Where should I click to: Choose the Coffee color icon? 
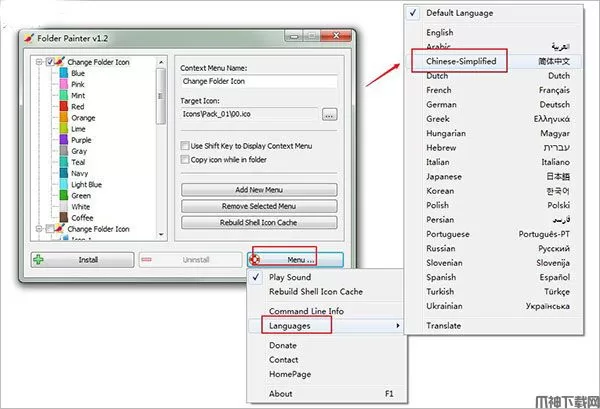coord(64,218)
